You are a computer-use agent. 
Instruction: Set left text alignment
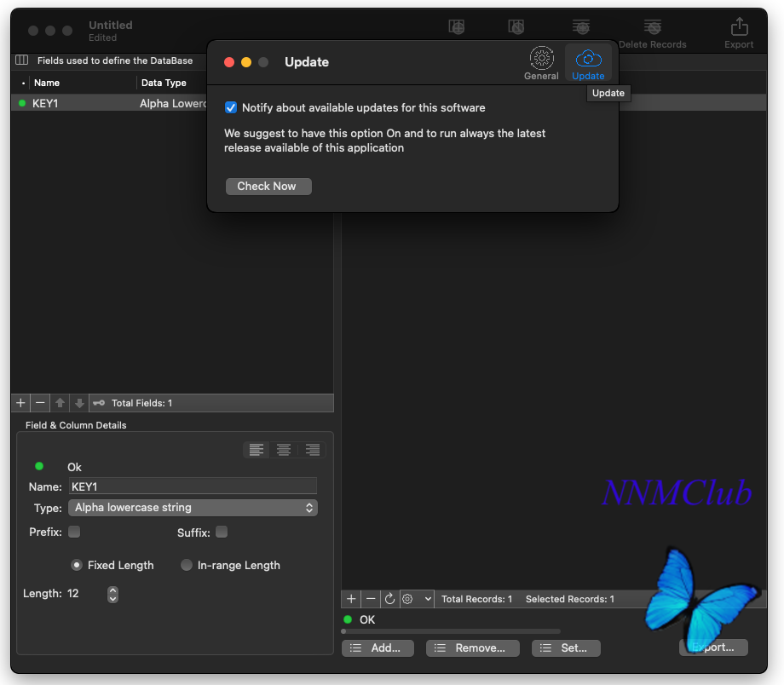[257, 450]
